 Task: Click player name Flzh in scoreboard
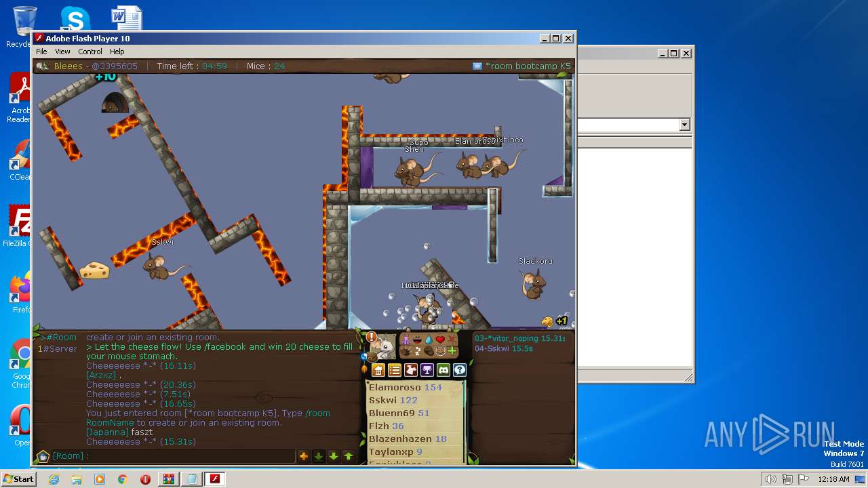[x=378, y=426]
